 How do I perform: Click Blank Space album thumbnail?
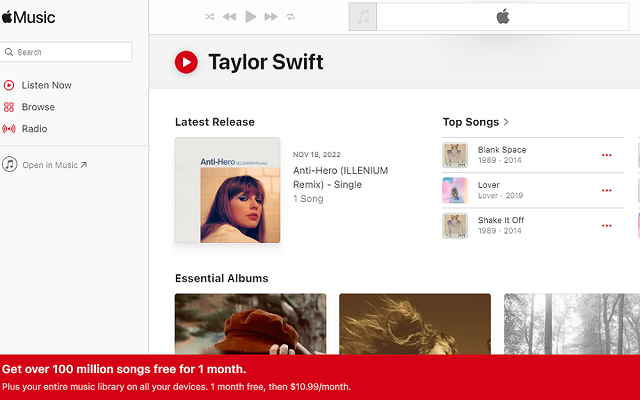pos(455,155)
